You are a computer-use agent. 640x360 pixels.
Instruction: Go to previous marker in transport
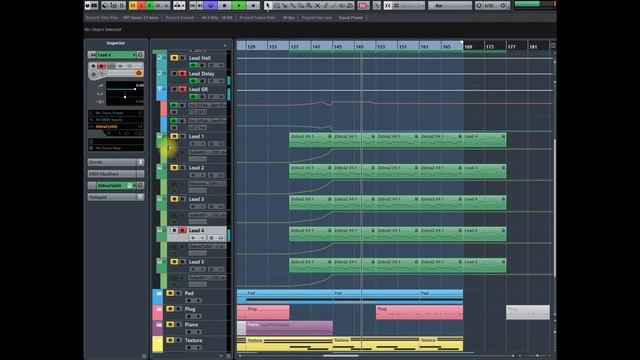(x=193, y=5)
